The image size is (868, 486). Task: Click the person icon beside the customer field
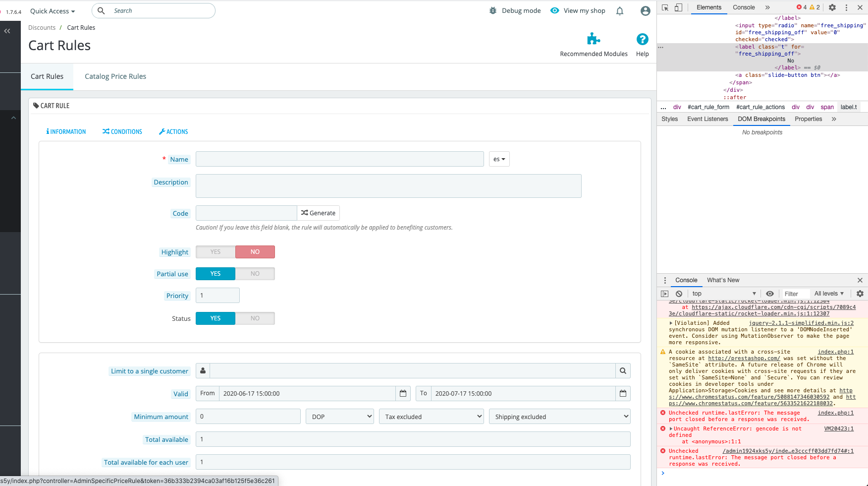point(203,370)
